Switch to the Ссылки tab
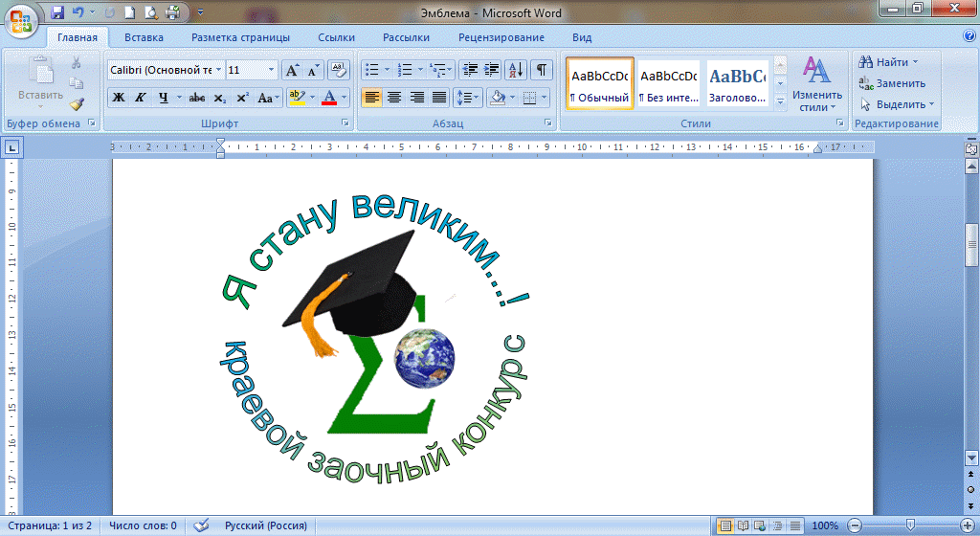The image size is (980, 536). coord(336,37)
